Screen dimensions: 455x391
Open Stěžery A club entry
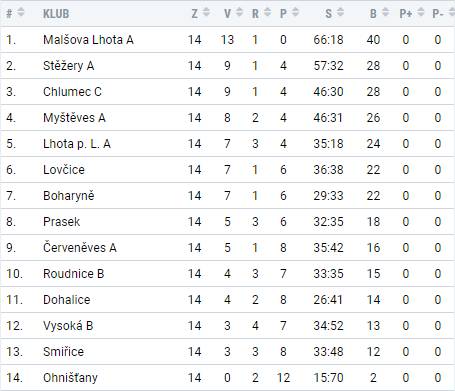pyautogui.click(x=69, y=66)
